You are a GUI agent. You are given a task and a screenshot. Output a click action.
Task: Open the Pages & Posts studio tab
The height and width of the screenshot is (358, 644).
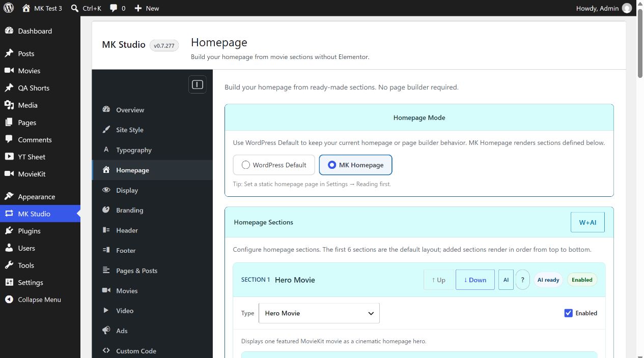pos(152,271)
